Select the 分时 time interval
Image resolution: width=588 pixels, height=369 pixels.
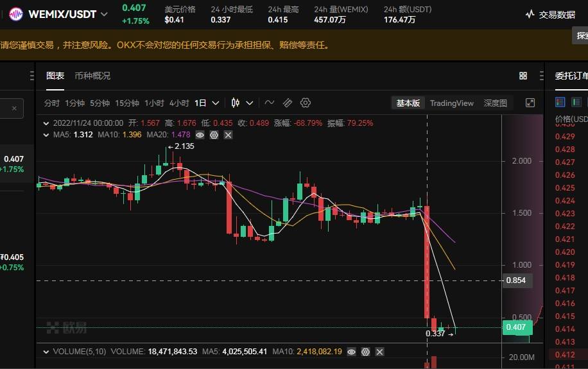pyautogui.click(x=52, y=103)
